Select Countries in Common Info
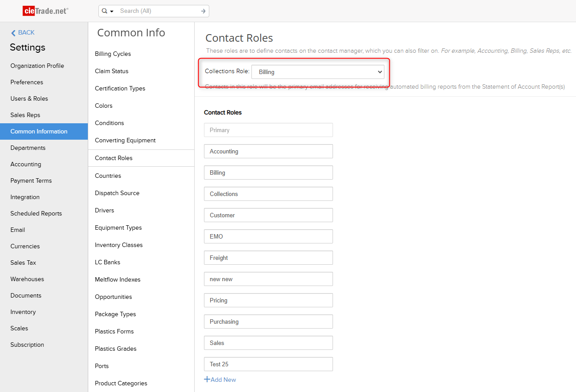The image size is (576, 392). [x=108, y=176]
